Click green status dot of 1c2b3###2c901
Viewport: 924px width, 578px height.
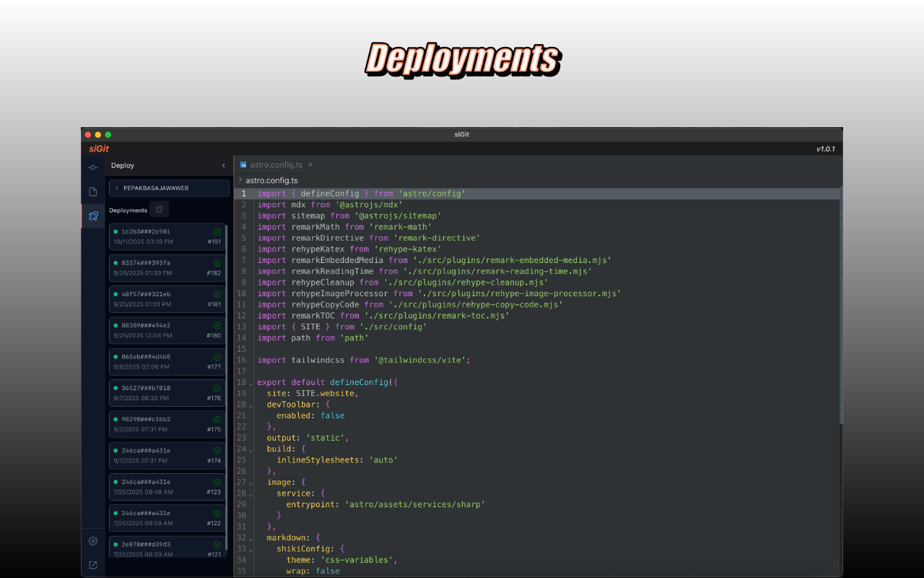(x=115, y=231)
